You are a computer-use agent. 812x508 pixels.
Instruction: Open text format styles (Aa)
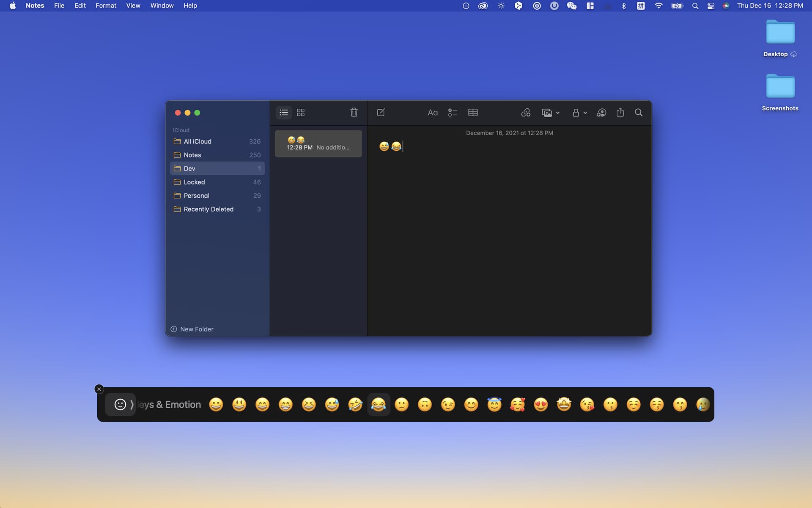coord(432,113)
